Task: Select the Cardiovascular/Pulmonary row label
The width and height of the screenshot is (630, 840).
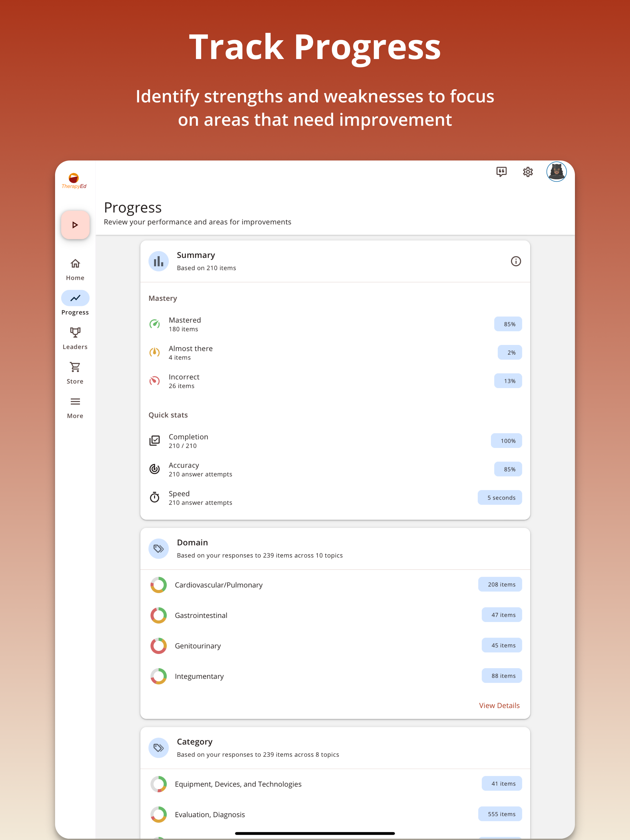Action: [x=218, y=585]
